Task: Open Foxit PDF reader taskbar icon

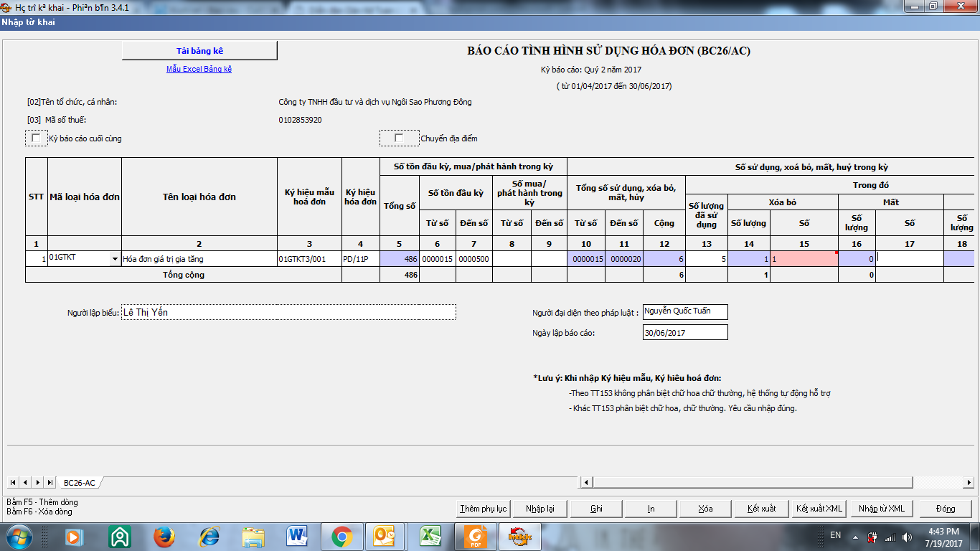Action: pyautogui.click(x=474, y=536)
